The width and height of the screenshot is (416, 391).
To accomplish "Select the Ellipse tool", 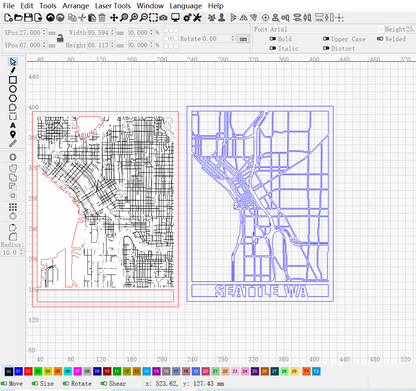I will click(13, 89).
